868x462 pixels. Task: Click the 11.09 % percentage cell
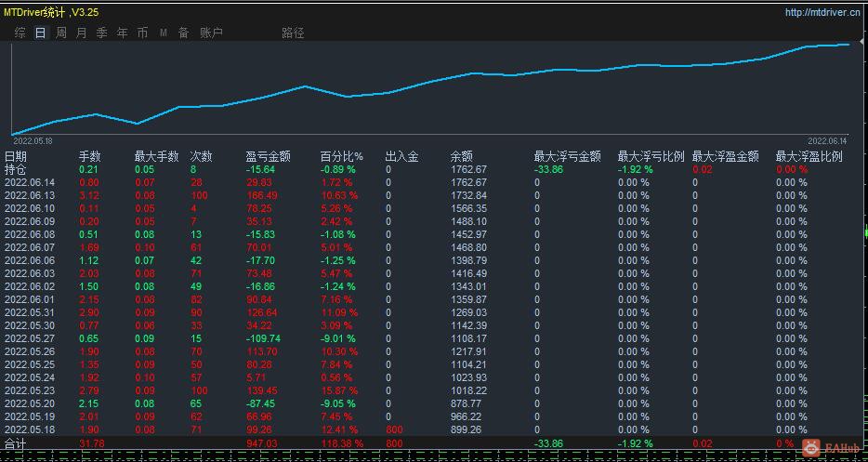(x=339, y=312)
